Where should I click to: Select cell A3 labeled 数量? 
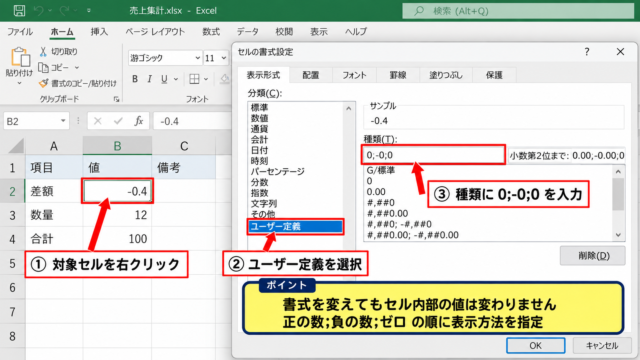[54, 215]
